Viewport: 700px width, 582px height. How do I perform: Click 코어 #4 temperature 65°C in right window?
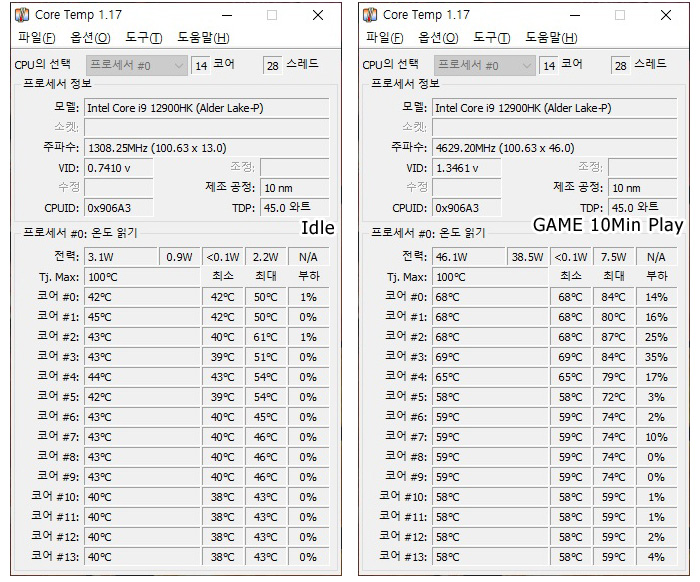[x=490, y=377]
